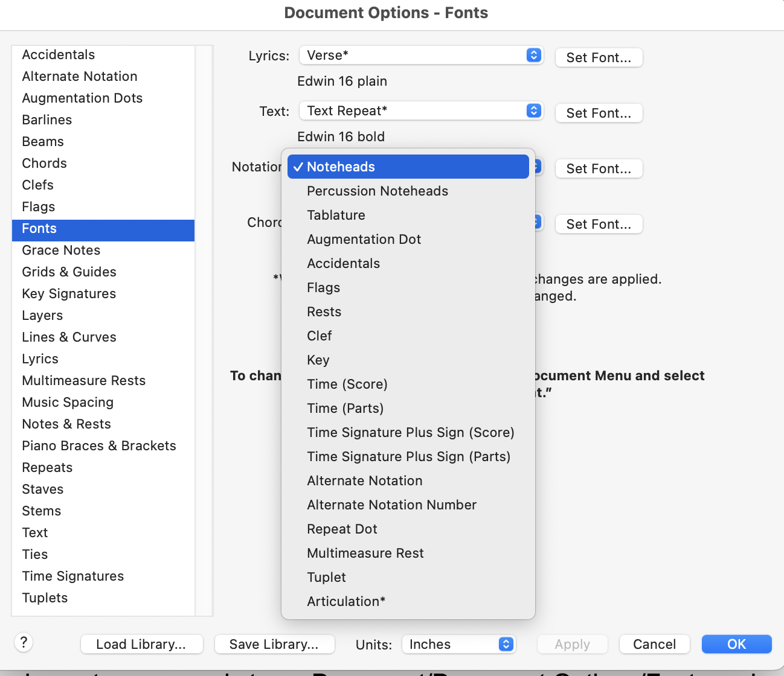Pick Articulation* at the menu bottom
The height and width of the screenshot is (676, 784).
coord(345,602)
